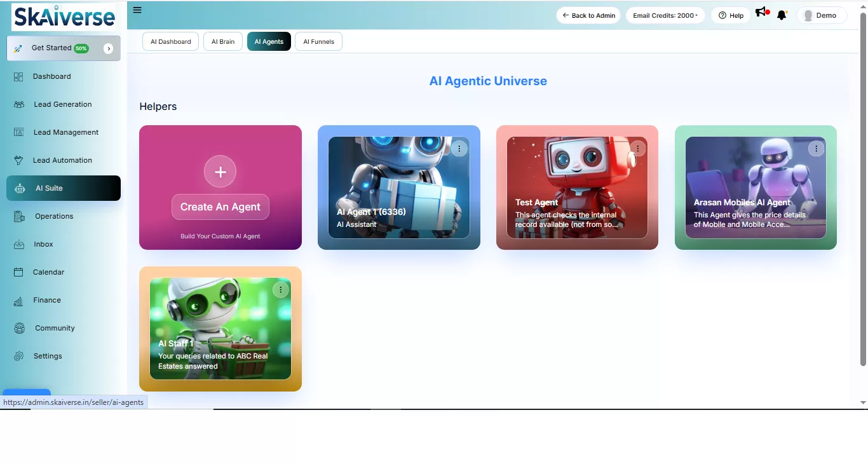Viewport: 868px width, 464px height.
Task: Open three-dot menu on Test Agent card
Action: coord(637,149)
